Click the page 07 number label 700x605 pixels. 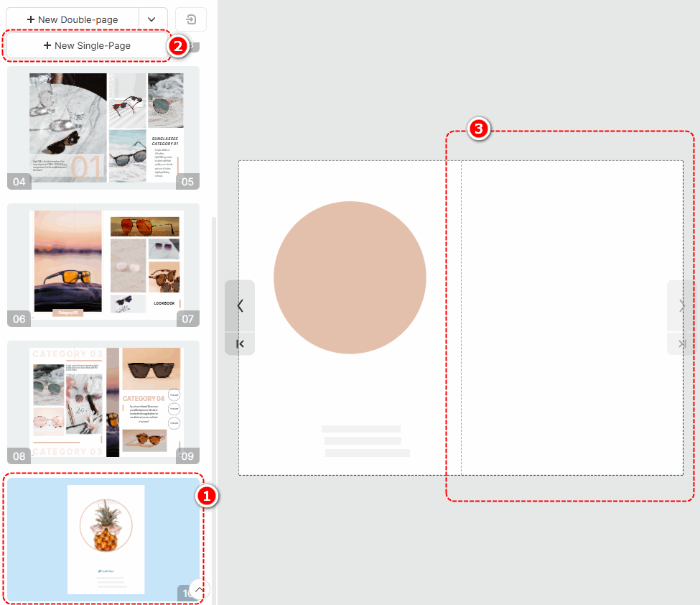coord(187,319)
